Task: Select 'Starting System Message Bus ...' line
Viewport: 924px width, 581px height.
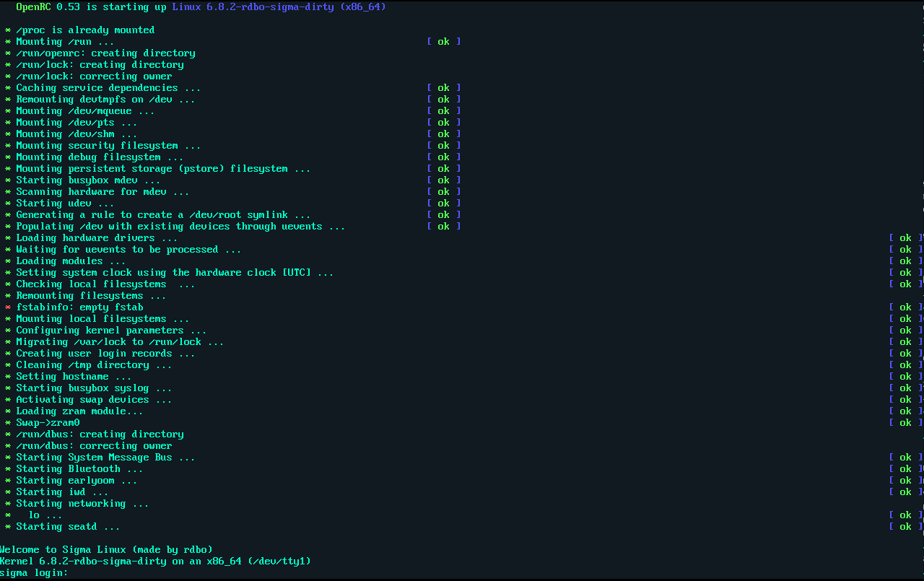Action: click(105, 458)
